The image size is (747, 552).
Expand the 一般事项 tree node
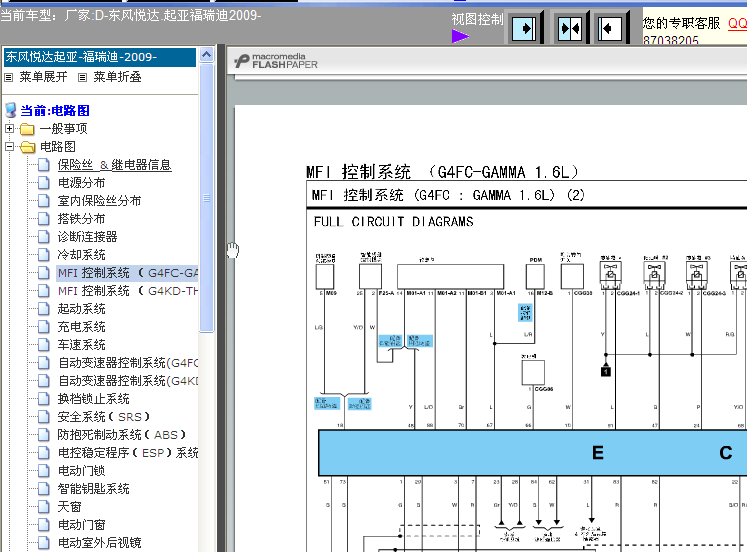[x=10, y=129]
